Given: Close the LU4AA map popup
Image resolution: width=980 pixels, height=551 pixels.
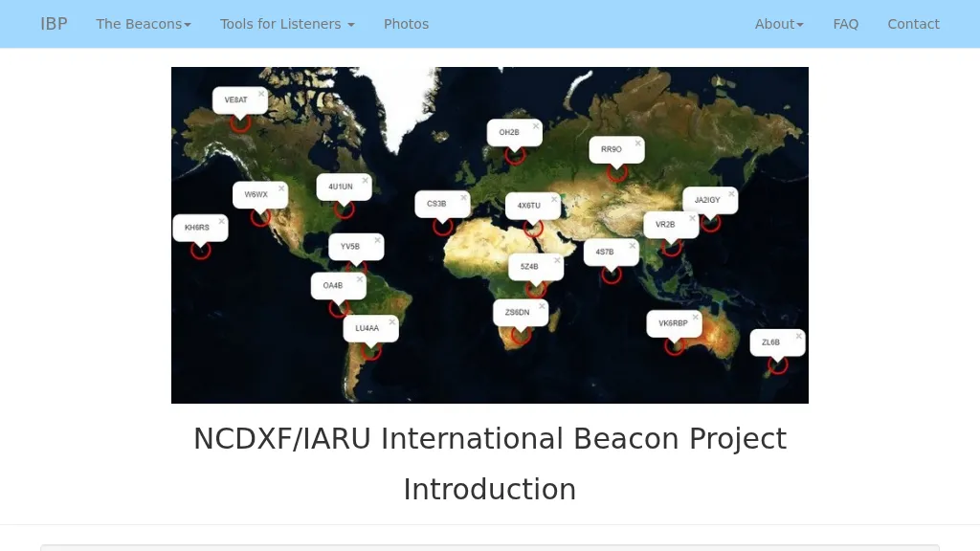Looking at the screenshot, I should click(391, 321).
